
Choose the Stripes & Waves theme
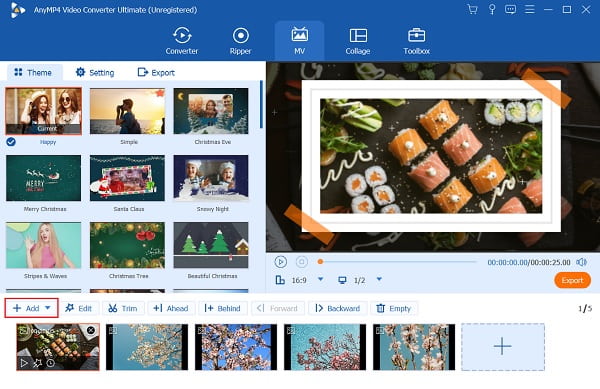pos(43,245)
